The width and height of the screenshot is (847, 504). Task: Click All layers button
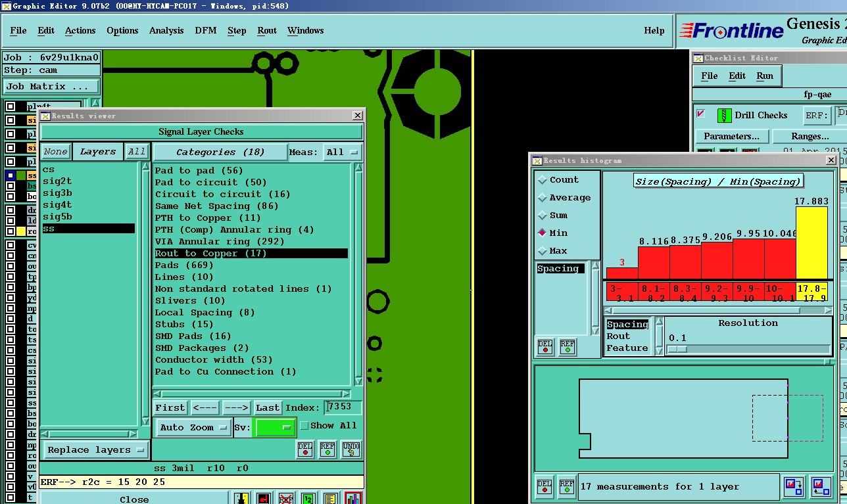pos(136,152)
